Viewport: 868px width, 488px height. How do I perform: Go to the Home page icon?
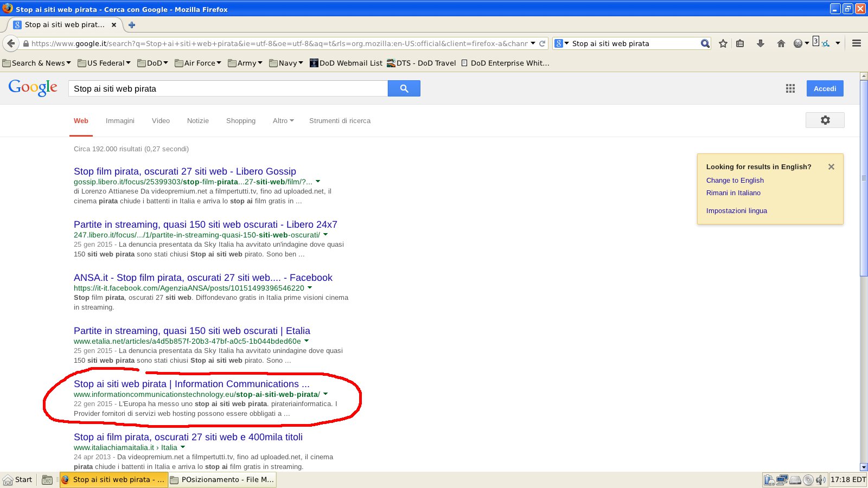(781, 43)
